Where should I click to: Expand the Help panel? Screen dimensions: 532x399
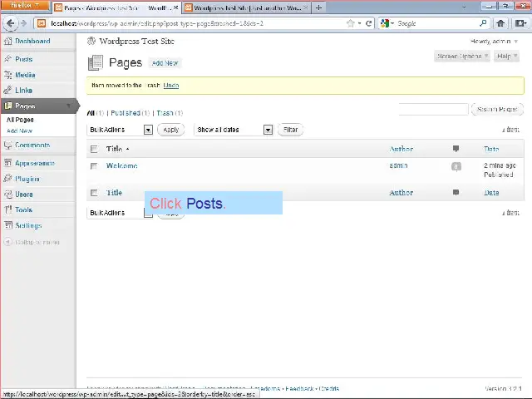click(506, 57)
